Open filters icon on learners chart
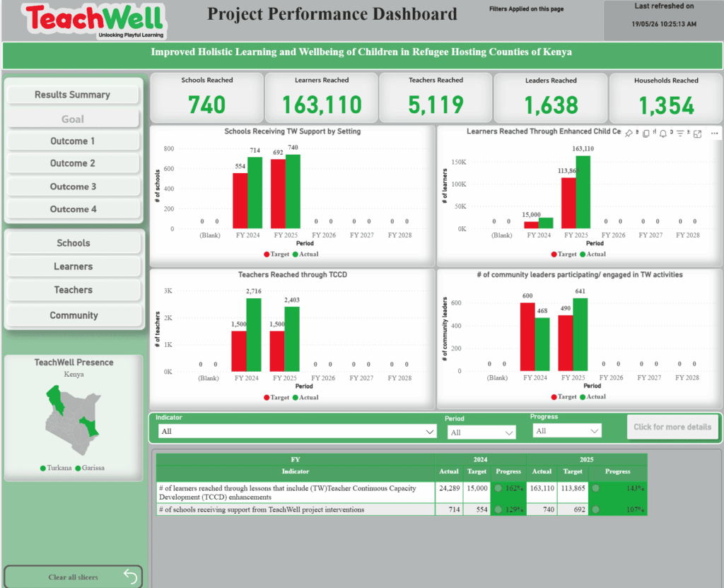The width and height of the screenshot is (724, 588). pyautogui.click(x=680, y=134)
